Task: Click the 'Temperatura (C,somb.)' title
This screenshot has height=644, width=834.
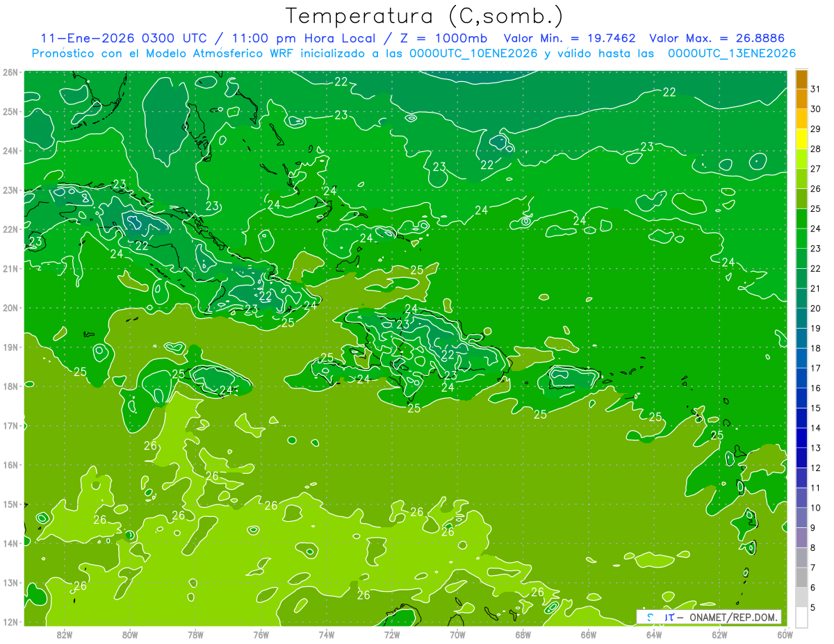Action: pyautogui.click(x=425, y=15)
